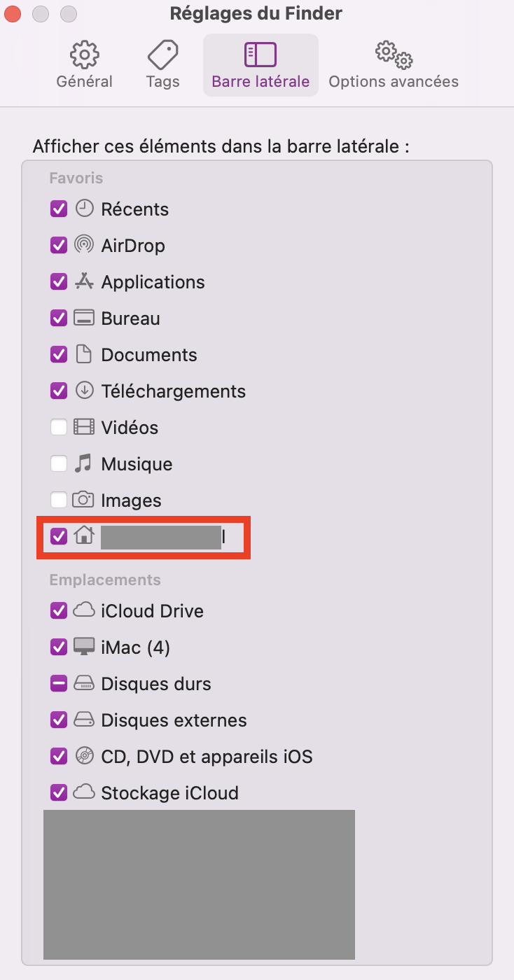The height and width of the screenshot is (980, 514).
Task: Click the AirDrop radar icon
Action: [84, 246]
